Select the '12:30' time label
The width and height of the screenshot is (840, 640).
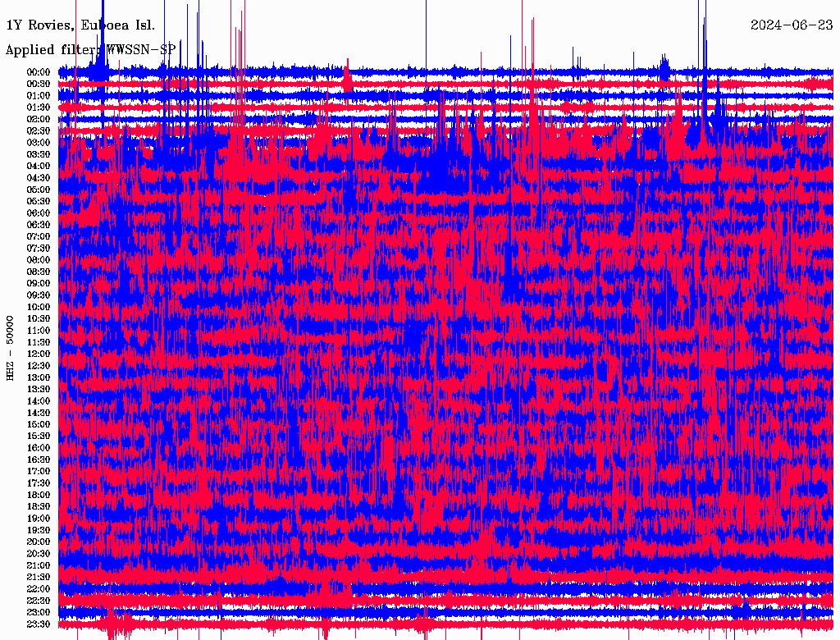(x=39, y=366)
